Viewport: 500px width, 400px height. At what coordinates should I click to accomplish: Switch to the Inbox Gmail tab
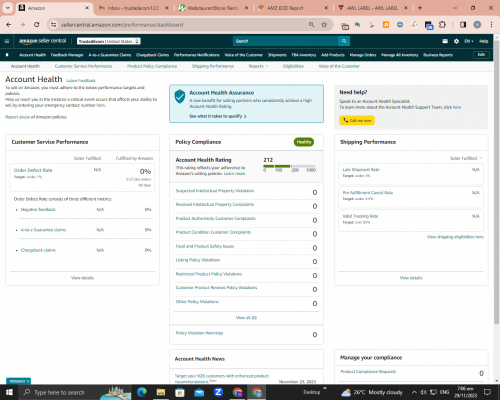click(132, 8)
